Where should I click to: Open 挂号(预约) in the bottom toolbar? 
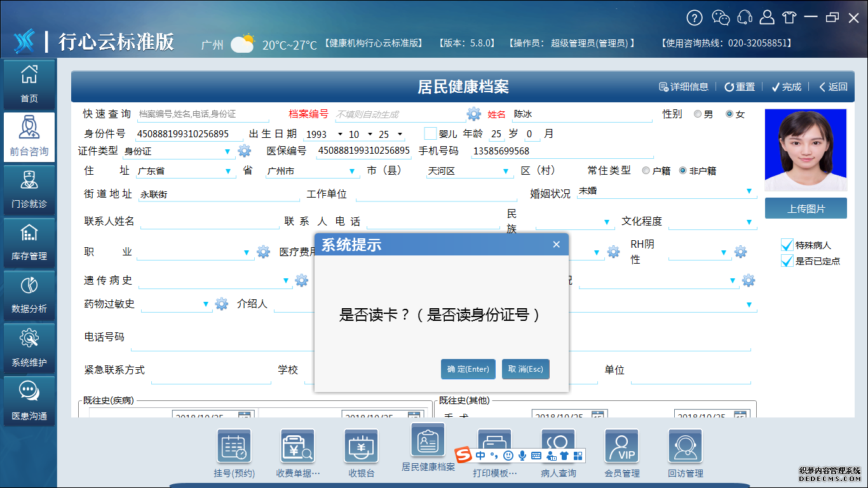[x=234, y=453]
